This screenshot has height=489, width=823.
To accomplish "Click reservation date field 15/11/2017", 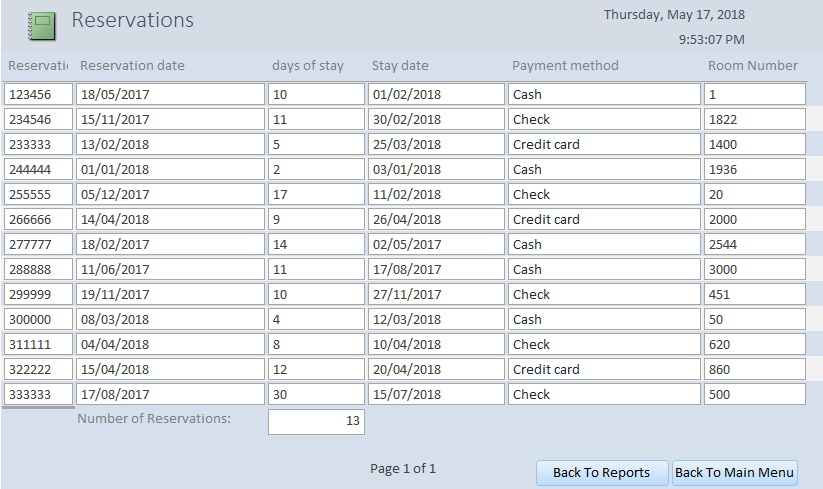I will click(170, 119).
